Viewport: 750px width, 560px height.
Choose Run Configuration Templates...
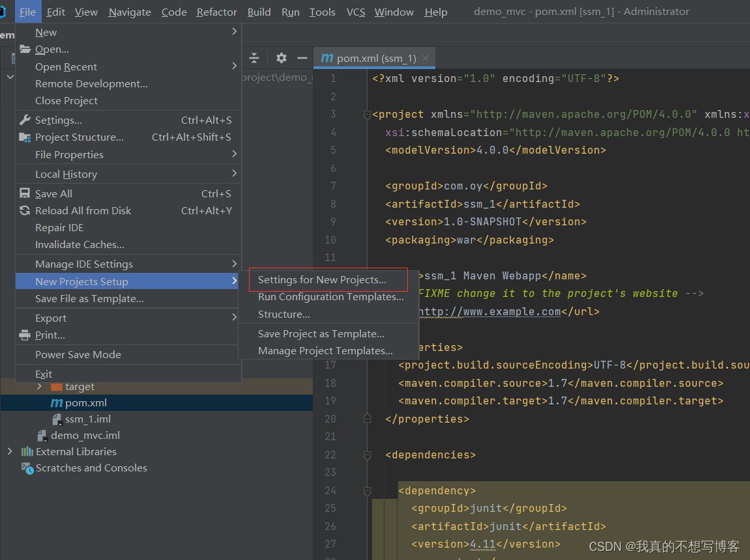pos(328,297)
